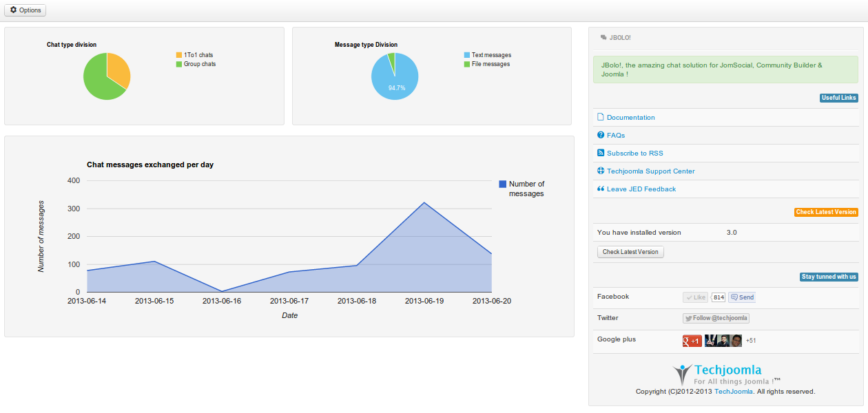
Task: Click the green File messages legend swatch
Action: click(x=467, y=64)
